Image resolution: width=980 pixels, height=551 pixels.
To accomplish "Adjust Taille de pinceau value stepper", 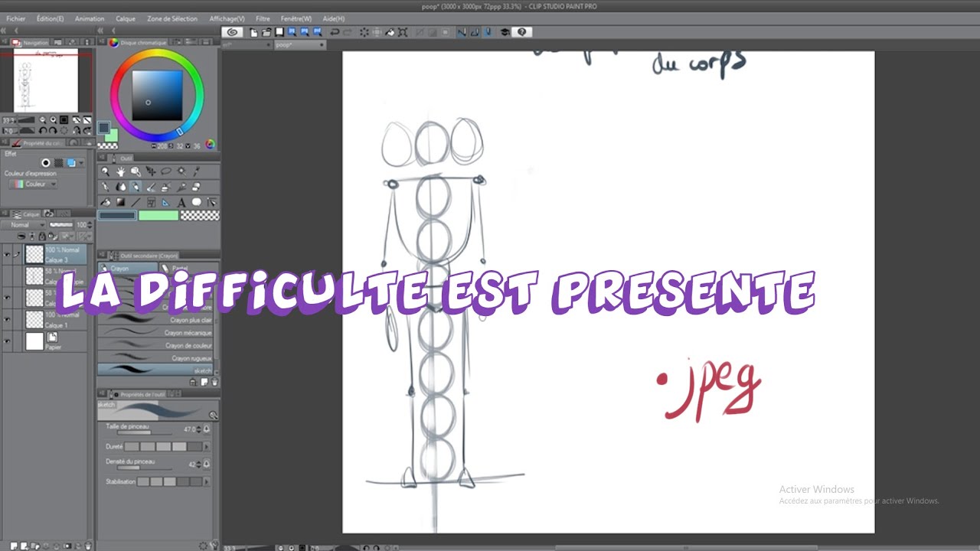I will (x=198, y=429).
